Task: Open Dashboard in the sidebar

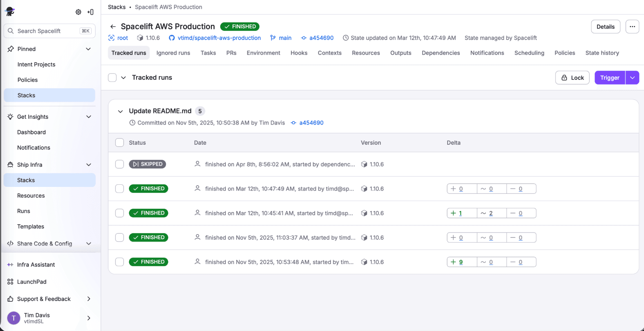Action: 32,132
